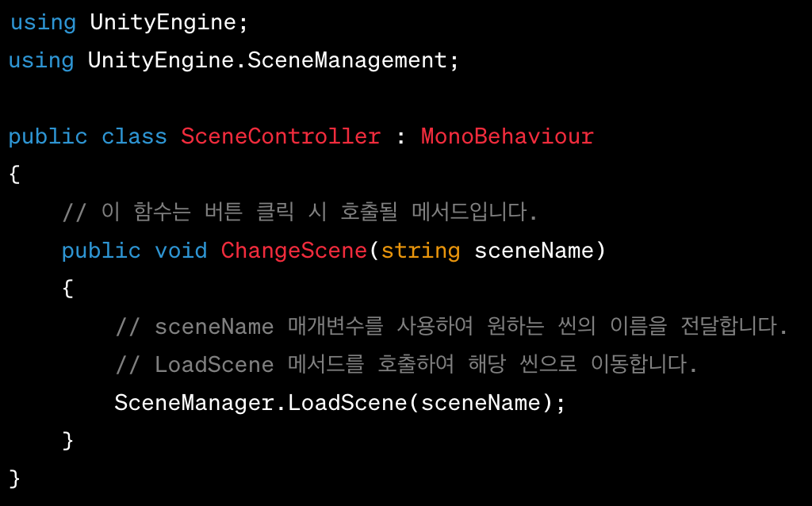Click the SceneController class name
Image resolution: width=812 pixels, height=506 pixels.
(281, 136)
